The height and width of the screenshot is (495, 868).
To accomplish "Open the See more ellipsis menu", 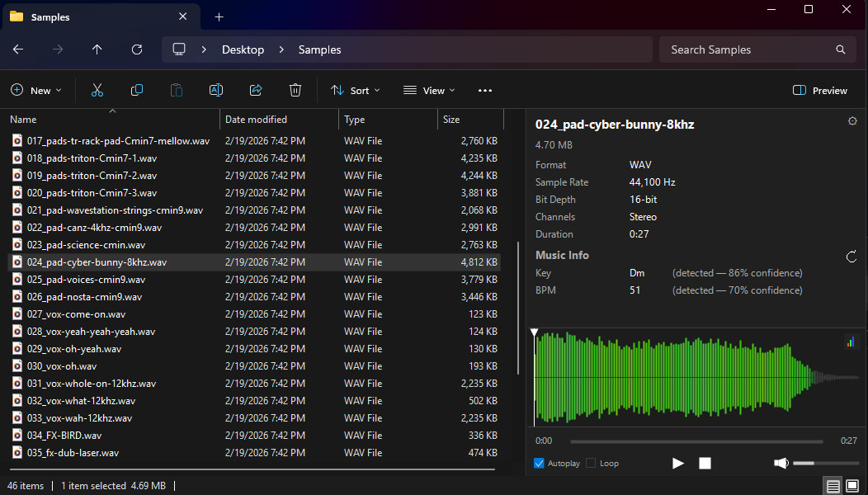I will tap(485, 91).
